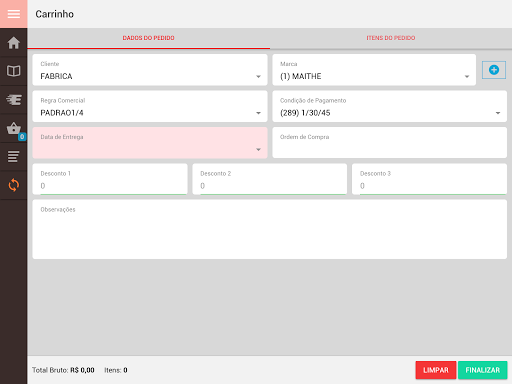Open the hamburger menu
The width and height of the screenshot is (512, 384).
coord(14,14)
